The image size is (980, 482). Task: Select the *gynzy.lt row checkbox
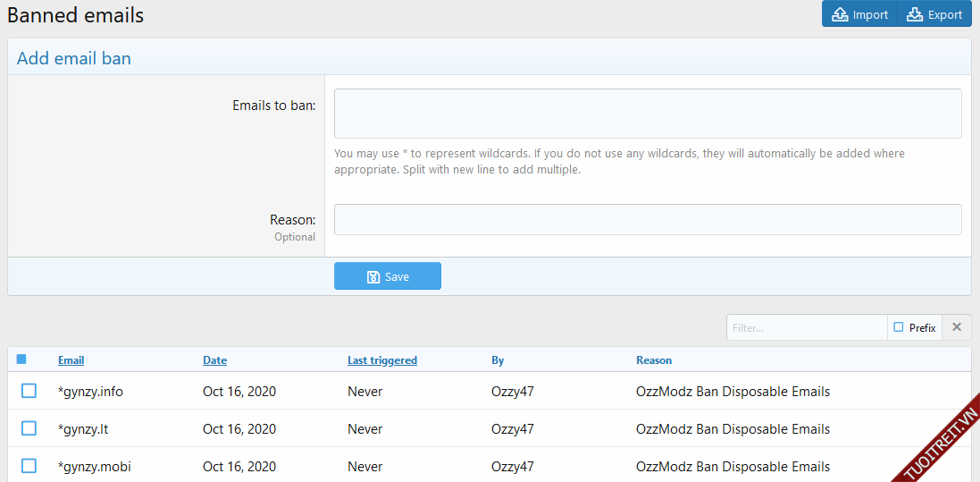pyautogui.click(x=29, y=428)
